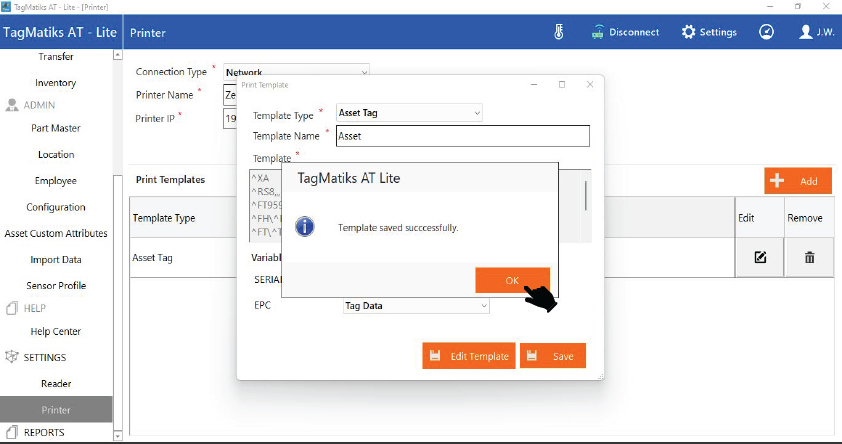
Task: Open the EPC Tag Data dropdown
Action: (x=483, y=305)
